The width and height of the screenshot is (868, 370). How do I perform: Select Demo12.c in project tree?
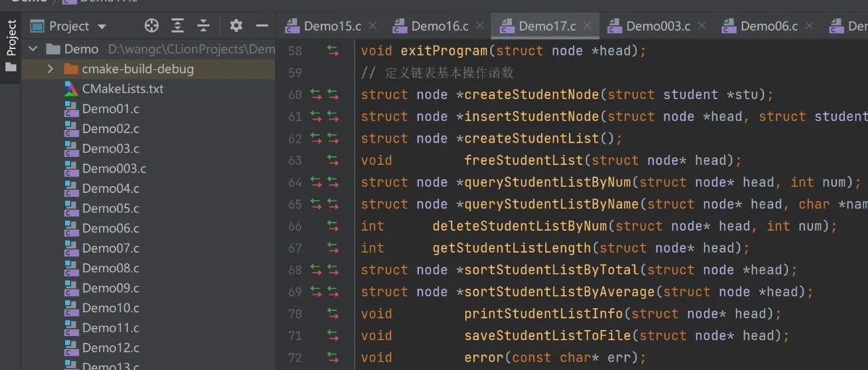[x=111, y=348]
